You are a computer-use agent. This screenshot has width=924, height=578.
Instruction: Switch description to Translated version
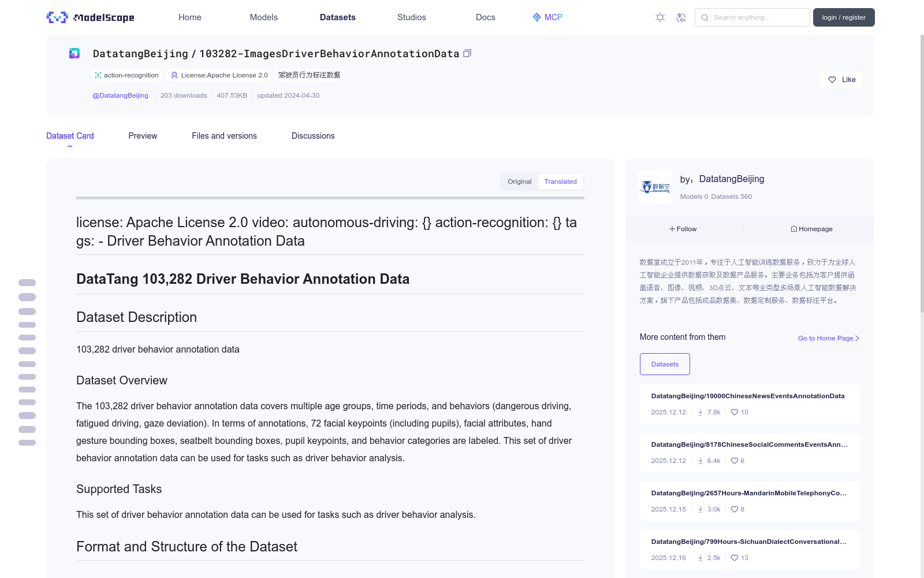point(560,181)
